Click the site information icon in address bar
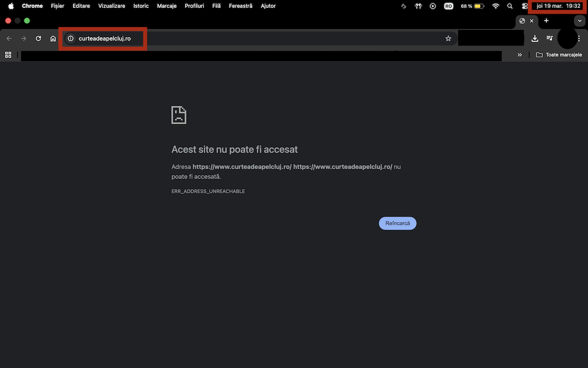The image size is (588, 368). [x=71, y=38]
